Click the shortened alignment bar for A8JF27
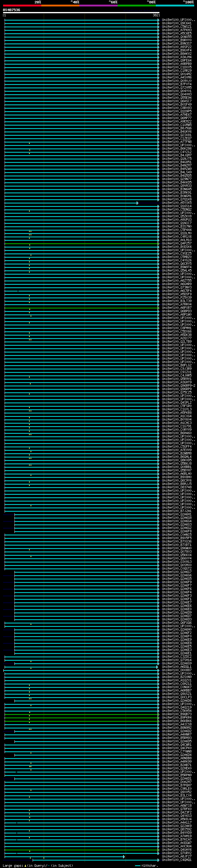 point(64,857)
